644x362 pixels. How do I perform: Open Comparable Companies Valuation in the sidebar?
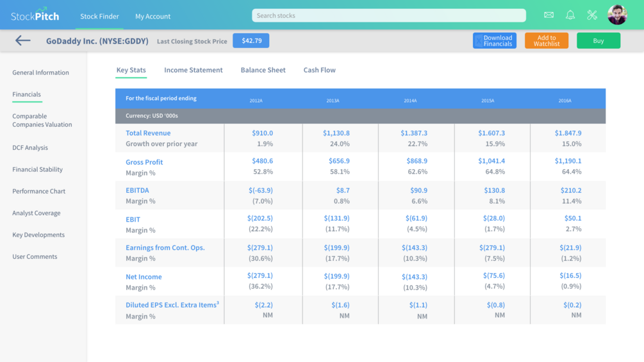pyautogui.click(x=42, y=120)
